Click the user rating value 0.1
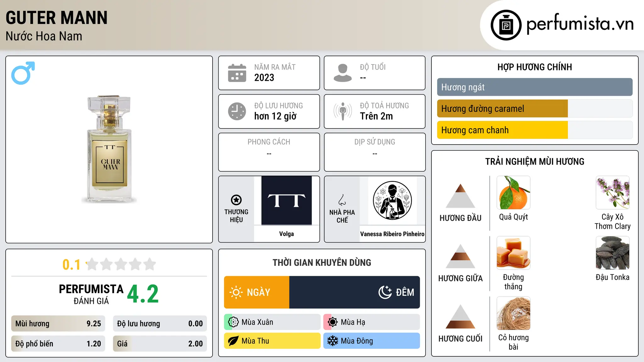Viewport: 644px width, 362px height. 71,265
